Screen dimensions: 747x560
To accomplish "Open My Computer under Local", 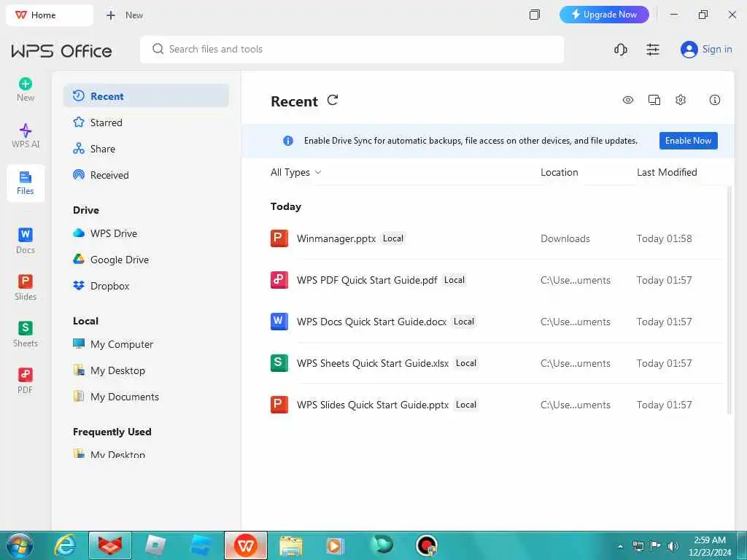I will (x=146, y=344).
